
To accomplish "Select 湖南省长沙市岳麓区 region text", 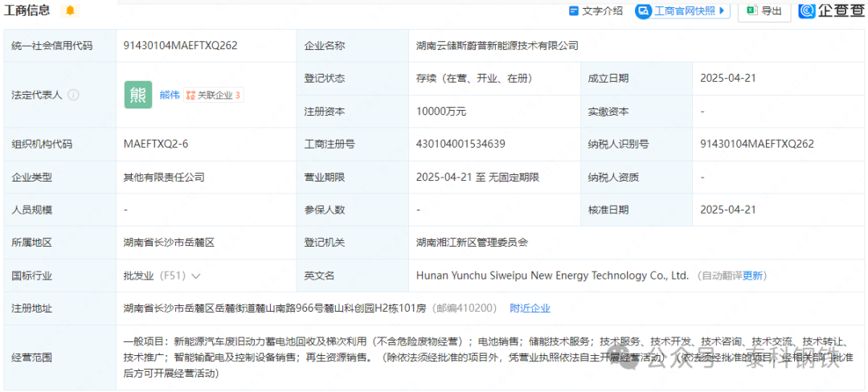I will 169,243.
